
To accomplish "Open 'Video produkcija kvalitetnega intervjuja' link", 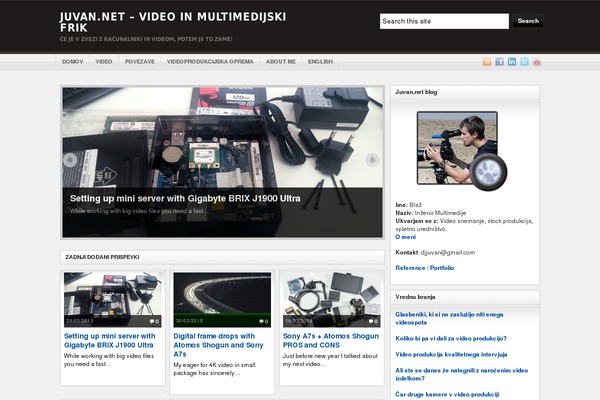I will pyautogui.click(x=451, y=354).
